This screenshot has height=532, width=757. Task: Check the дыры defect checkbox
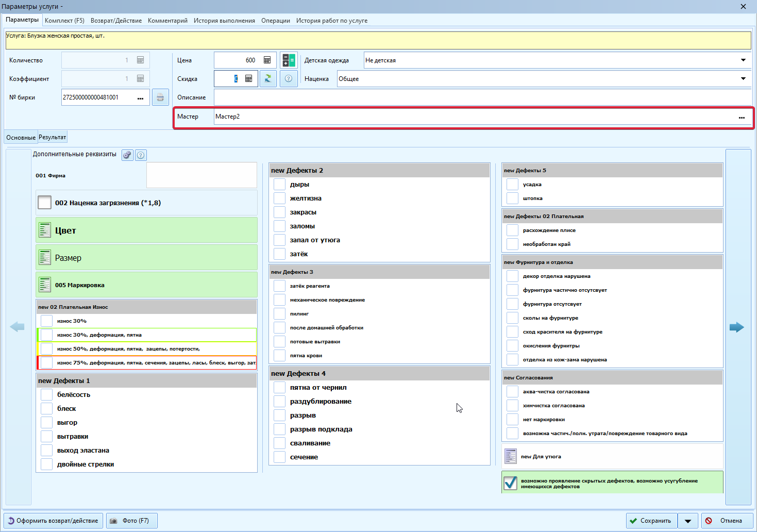(279, 185)
